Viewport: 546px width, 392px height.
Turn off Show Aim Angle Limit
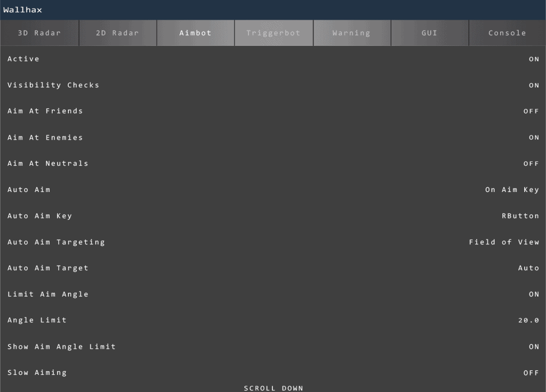534,347
